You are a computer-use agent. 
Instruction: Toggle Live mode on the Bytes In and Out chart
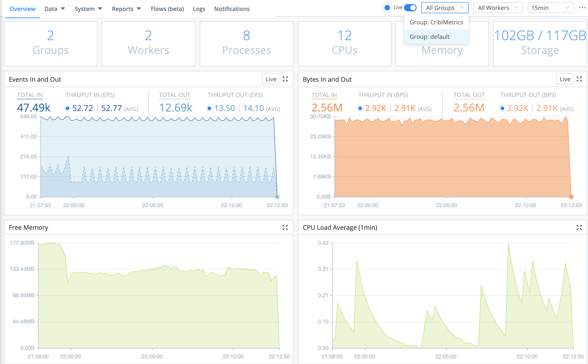[x=565, y=79]
